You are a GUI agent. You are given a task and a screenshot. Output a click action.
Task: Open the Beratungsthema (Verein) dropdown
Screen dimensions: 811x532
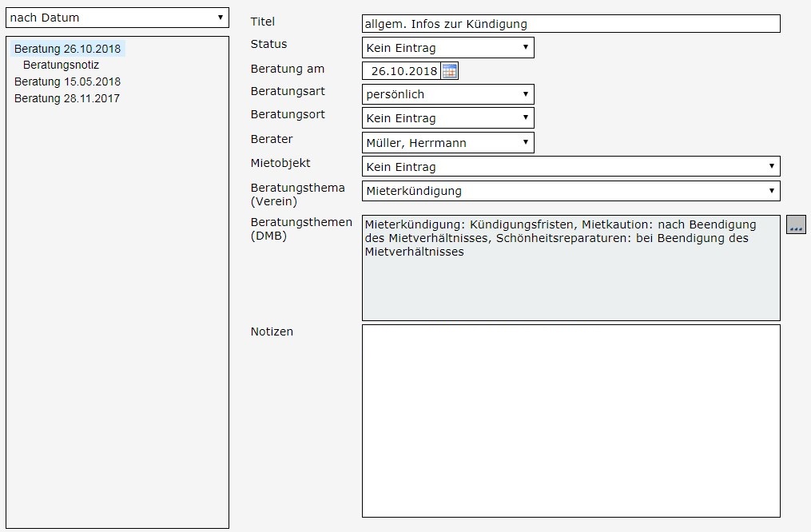(x=571, y=191)
